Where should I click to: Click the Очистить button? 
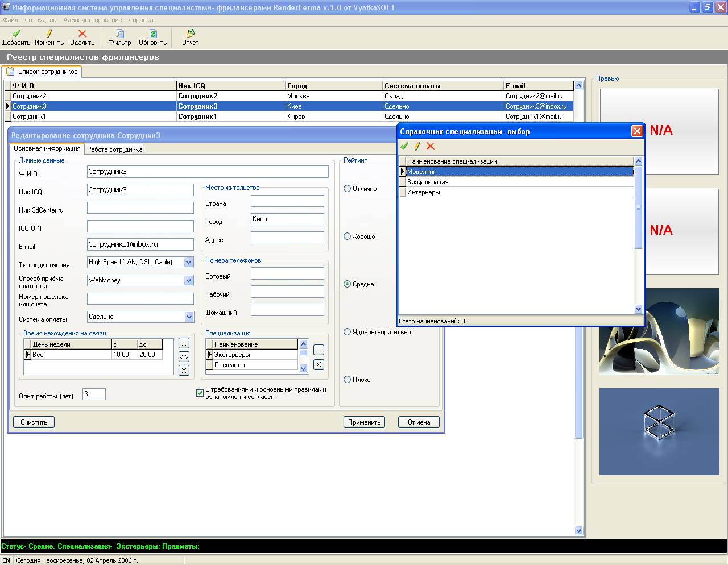click(x=34, y=422)
